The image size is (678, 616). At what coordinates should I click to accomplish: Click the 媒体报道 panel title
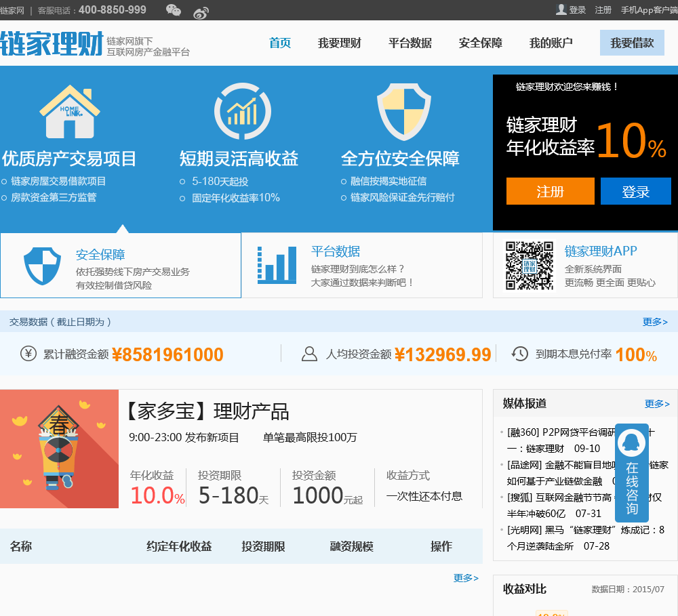[525, 403]
